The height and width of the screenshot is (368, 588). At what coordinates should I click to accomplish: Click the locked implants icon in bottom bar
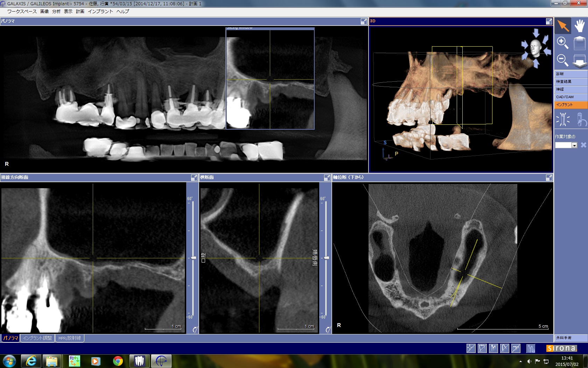[531, 348]
